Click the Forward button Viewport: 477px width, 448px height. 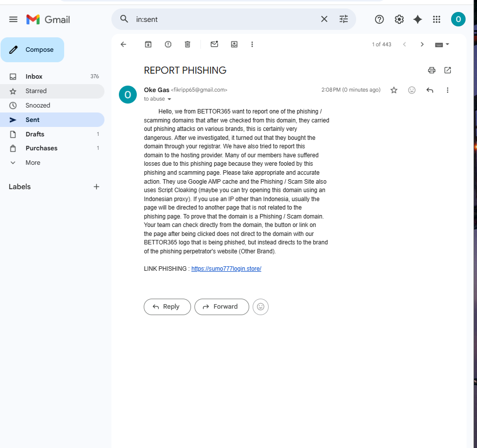click(222, 307)
